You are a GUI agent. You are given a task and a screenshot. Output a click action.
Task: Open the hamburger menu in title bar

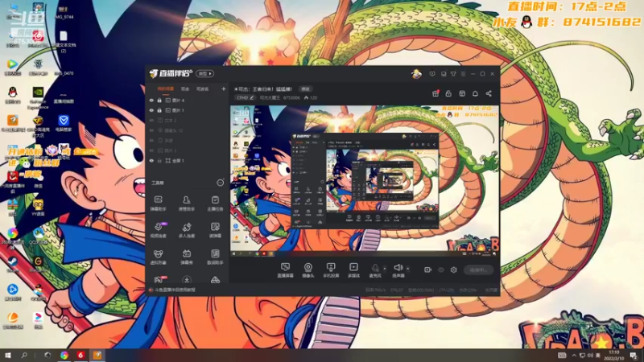click(x=463, y=74)
